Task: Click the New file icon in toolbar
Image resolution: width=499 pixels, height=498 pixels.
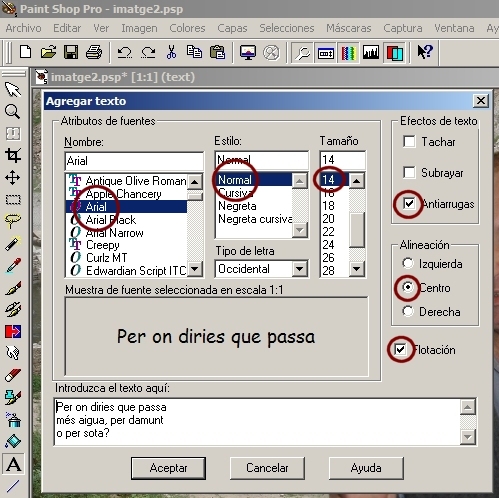Action: pos(25,52)
